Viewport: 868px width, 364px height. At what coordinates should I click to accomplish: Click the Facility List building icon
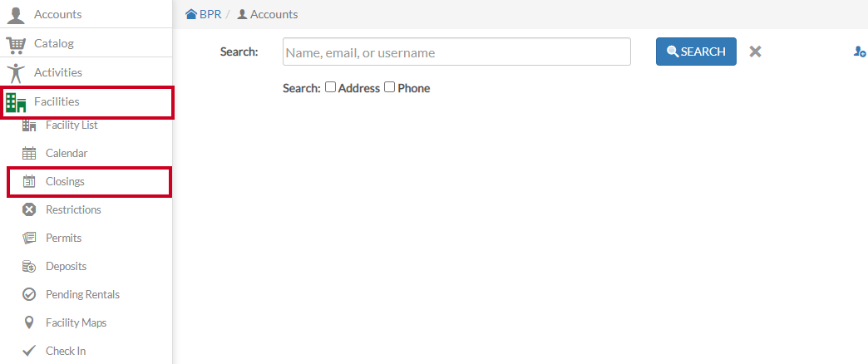pos(29,125)
